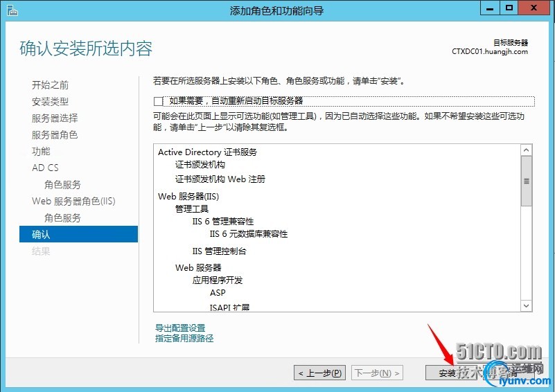Select 角色服务 under AD CS
Screen dimensions: 555x392
coord(62,184)
